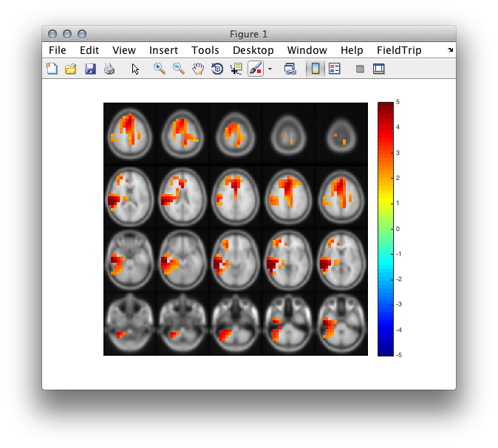The width and height of the screenshot is (498, 448).
Task: Toggle the Insert Colorbar button
Action: click(x=315, y=69)
